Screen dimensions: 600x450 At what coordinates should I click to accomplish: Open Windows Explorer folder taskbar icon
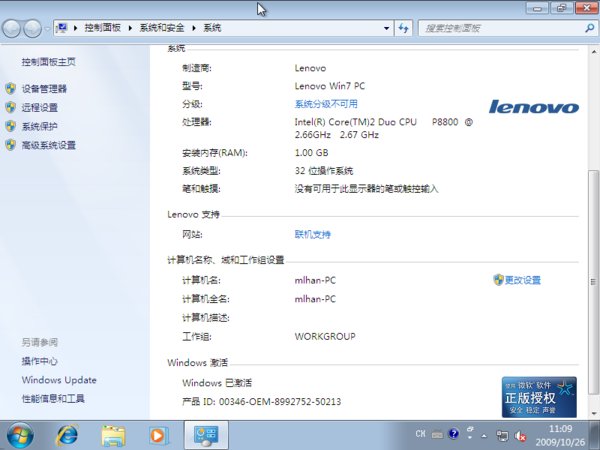pos(113,435)
